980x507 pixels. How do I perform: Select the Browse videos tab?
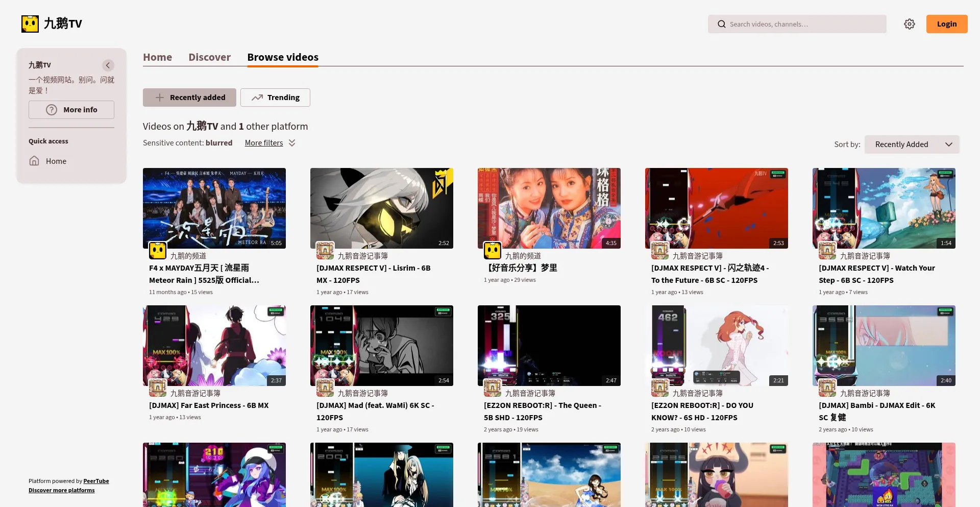tap(283, 57)
